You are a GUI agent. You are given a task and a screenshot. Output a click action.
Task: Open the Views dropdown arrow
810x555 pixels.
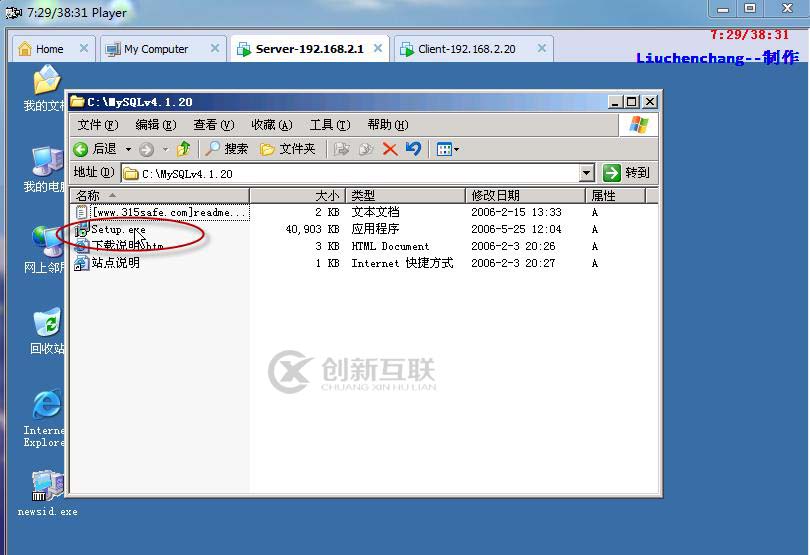[x=457, y=150]
